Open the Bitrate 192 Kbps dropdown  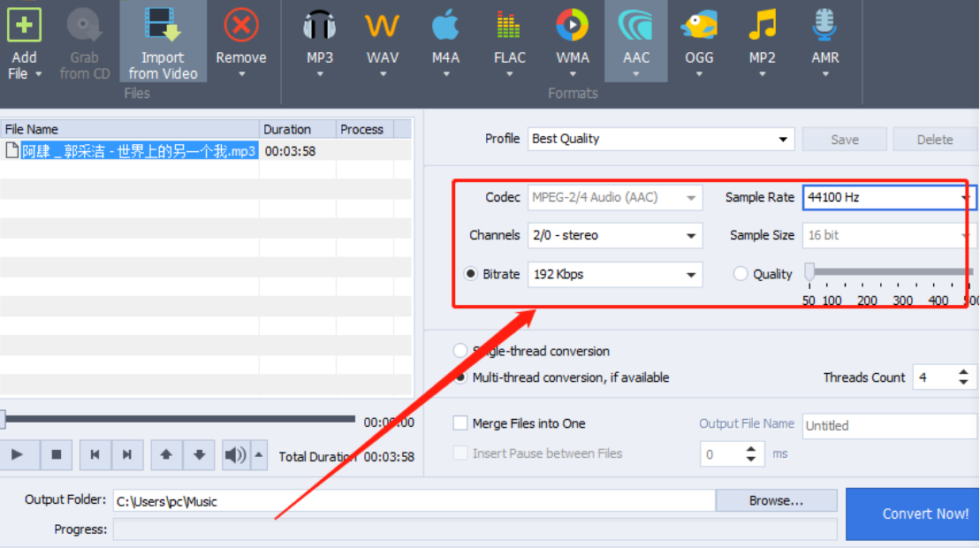point(615,274)
